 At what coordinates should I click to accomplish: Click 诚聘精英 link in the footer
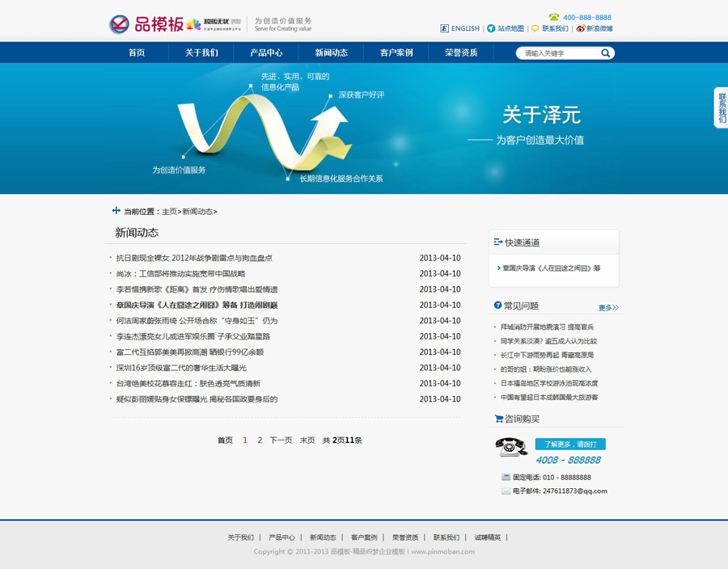[x=487, y=537]
